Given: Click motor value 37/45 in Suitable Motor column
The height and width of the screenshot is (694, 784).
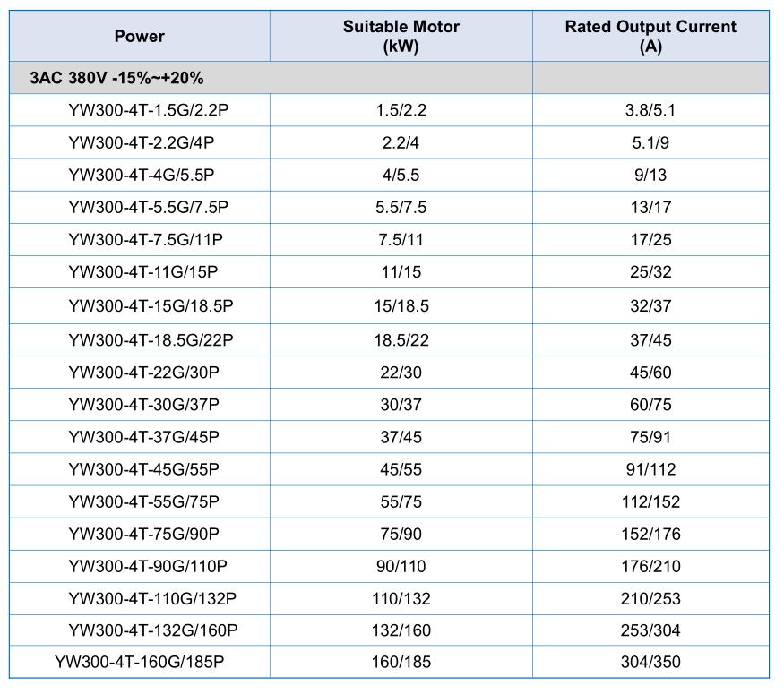Looking at the screenshot, I should coord(401,437).
